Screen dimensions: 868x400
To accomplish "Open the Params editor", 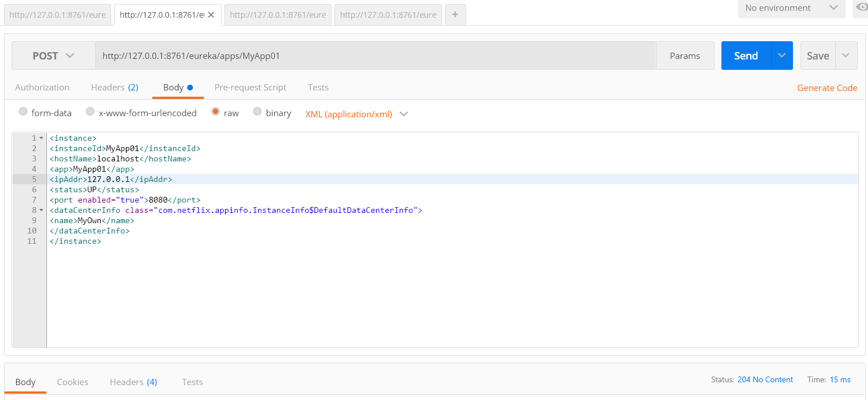I will 685,56.
